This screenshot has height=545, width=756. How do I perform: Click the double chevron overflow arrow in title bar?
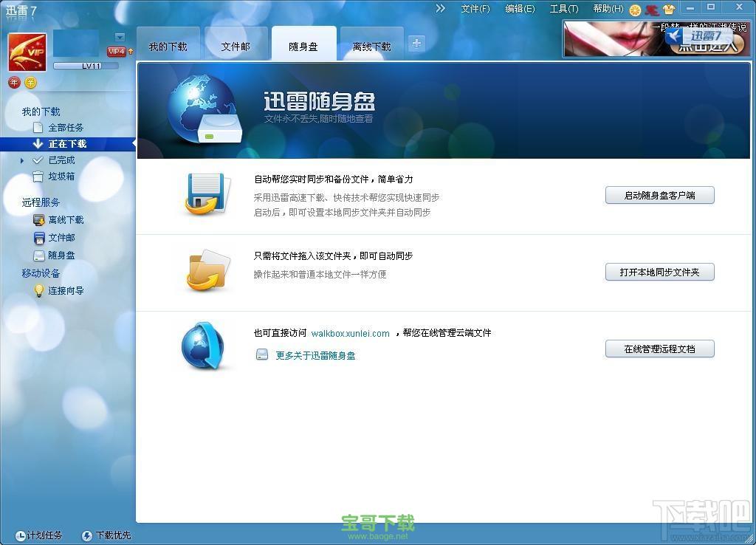tap(440, 9)
